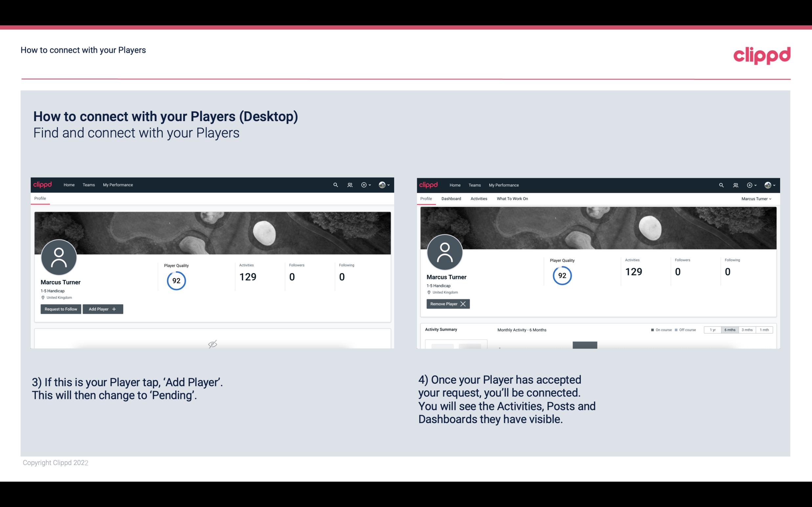Screen dimensions: 812x507
Task: Select the '6 mths' activity timeframe option
Action: point(729,329)
